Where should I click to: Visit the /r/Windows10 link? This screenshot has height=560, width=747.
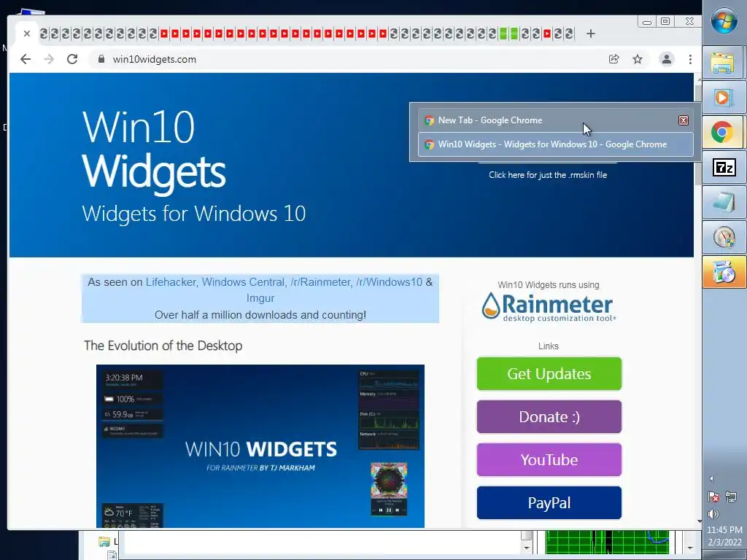(x=390, y=282)
